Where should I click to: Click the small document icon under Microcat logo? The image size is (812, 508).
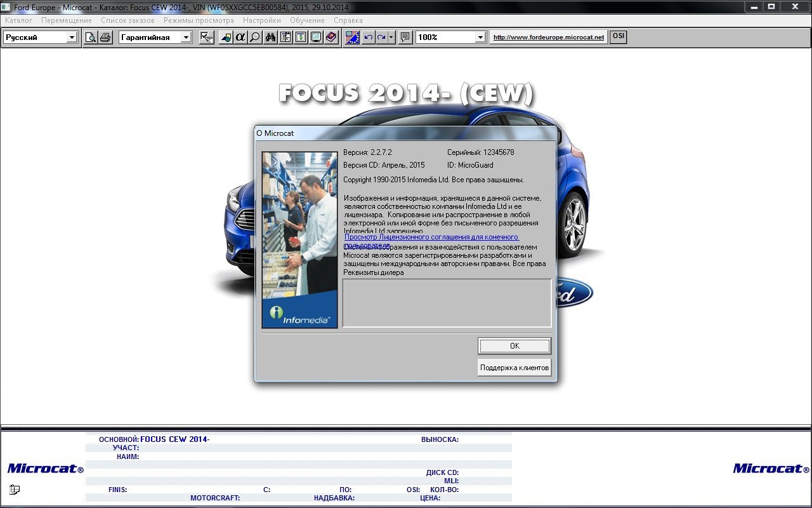click(15, 490)
